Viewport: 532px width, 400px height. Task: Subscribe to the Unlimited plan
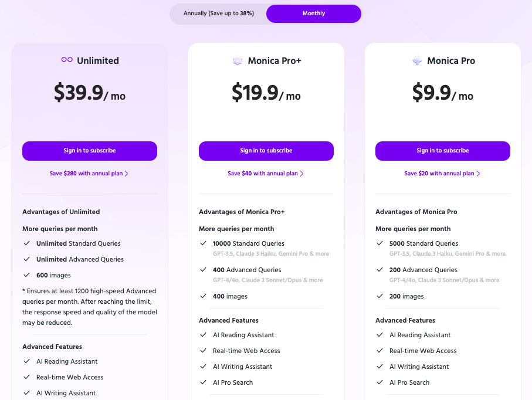90,151
